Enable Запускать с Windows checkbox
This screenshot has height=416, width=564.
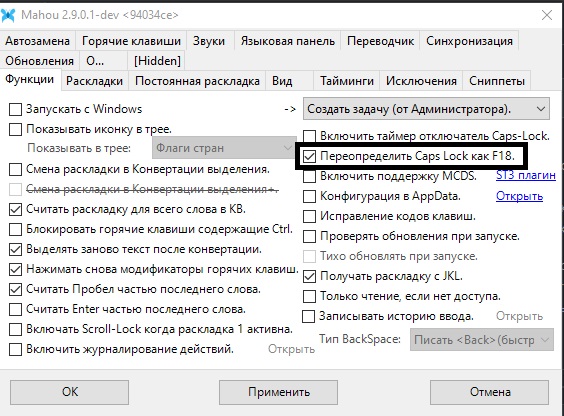(x=15, y=109)
